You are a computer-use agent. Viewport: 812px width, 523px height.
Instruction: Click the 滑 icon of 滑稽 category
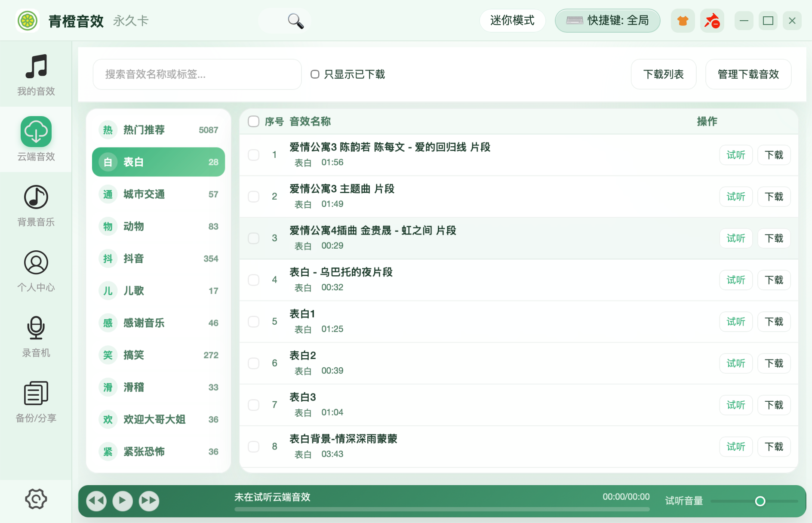click(x=108, y=387)
